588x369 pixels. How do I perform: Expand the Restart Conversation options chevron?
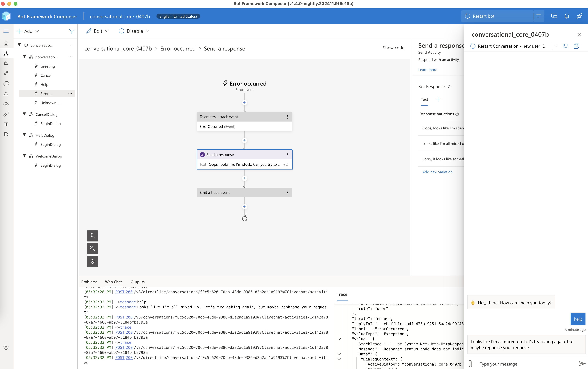[x=556, y=46]
